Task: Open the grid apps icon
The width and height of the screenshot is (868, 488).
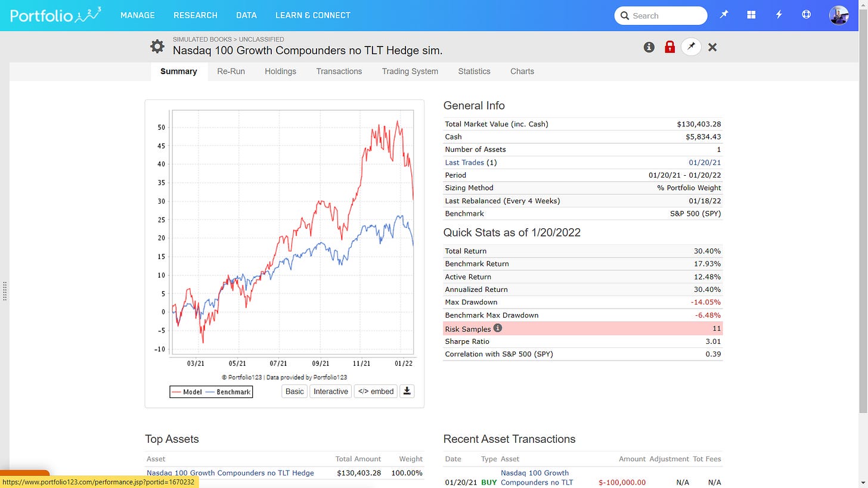Action: point(751,15)
